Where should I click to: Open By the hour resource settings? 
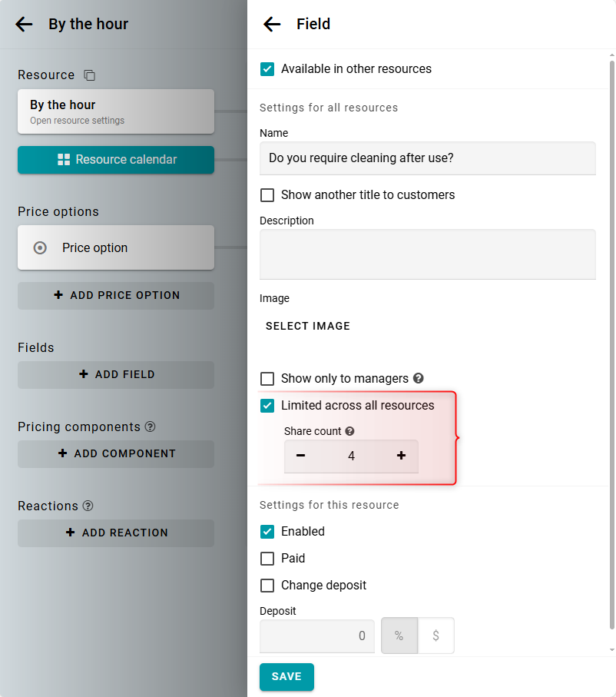(x=116, y=111)
